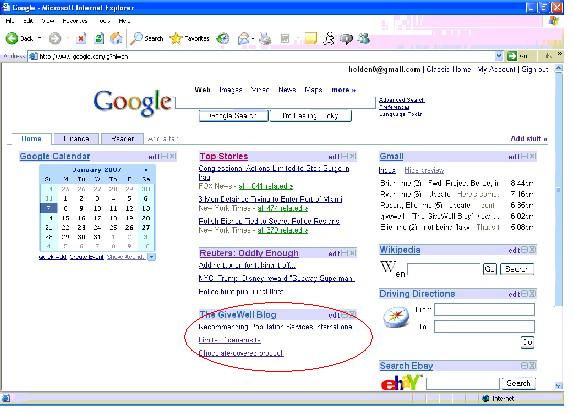
Task: Click the Driving Directions From field
Action: click(484, 309)
